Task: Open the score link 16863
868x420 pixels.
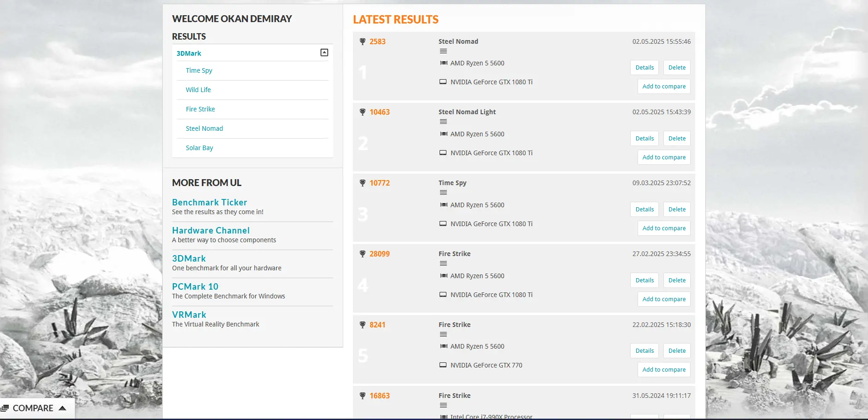Action: [x=380, y=396]
